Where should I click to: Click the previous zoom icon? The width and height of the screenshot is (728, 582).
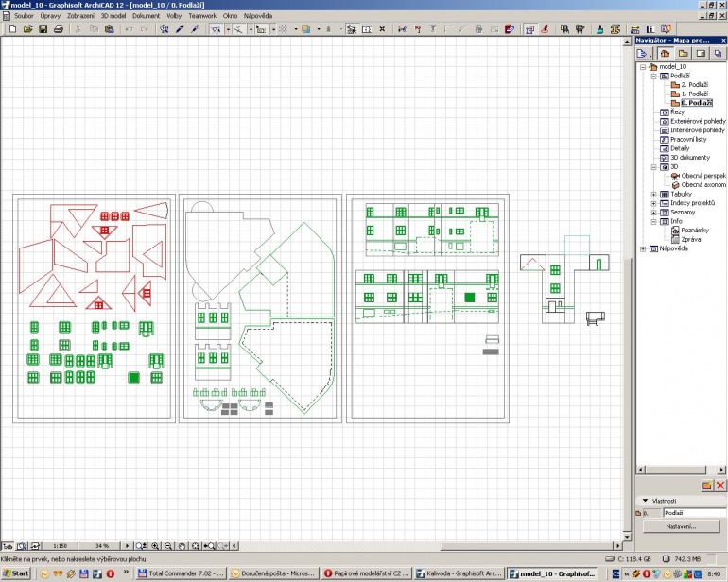pyautogui.click(x=209, y=546)
